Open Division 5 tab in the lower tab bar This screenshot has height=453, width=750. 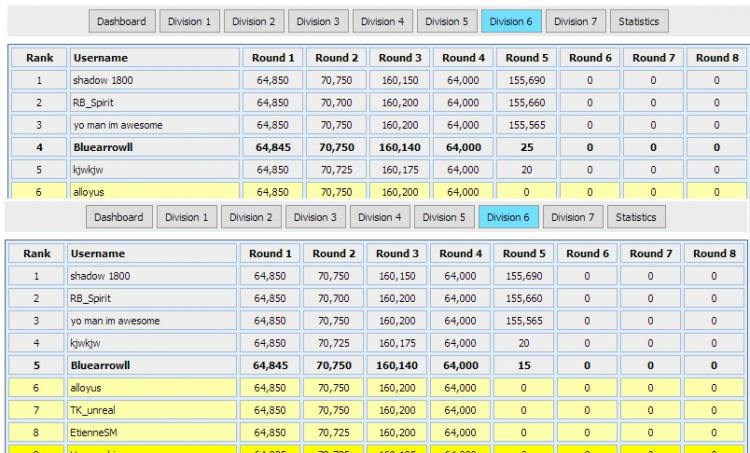[x=444, y=217]
